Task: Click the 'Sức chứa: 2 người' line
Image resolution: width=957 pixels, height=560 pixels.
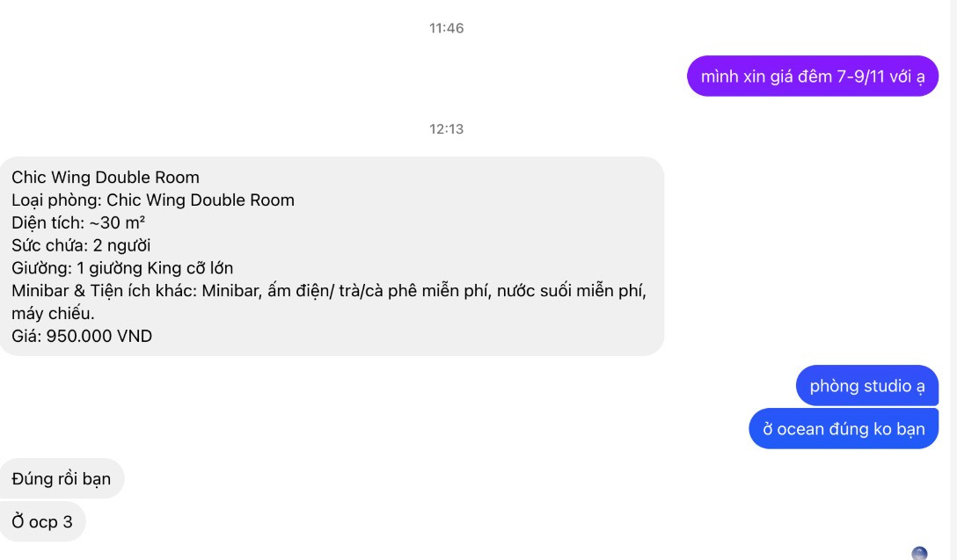Action: tap(81, 245)
